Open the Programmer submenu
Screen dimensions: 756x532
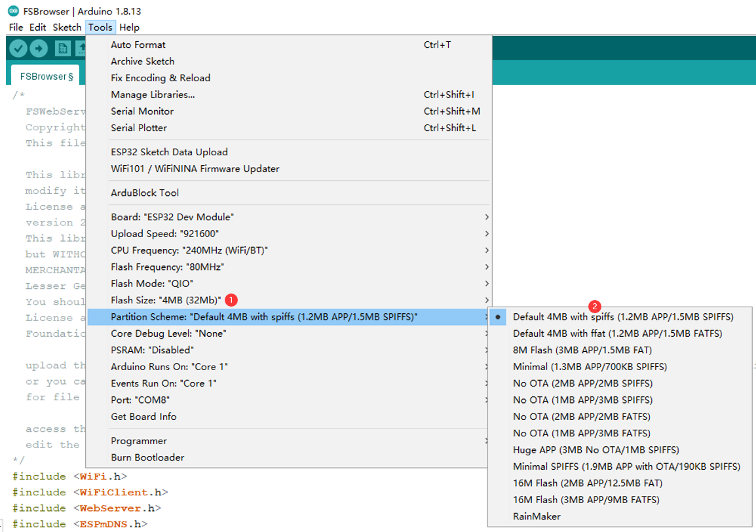coord(288,441)
